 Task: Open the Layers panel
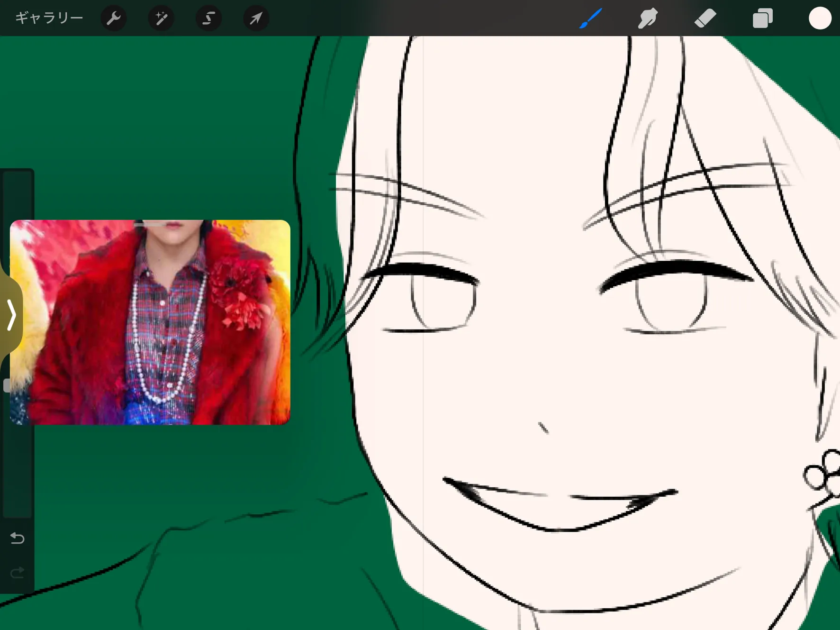click(x=763, y=18)
